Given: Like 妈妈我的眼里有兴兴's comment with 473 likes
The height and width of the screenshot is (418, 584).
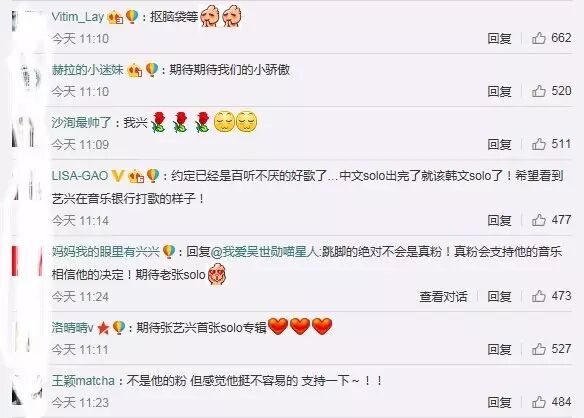Looking at the screenshot, I should pyautogui.click(x=539, y=296).
